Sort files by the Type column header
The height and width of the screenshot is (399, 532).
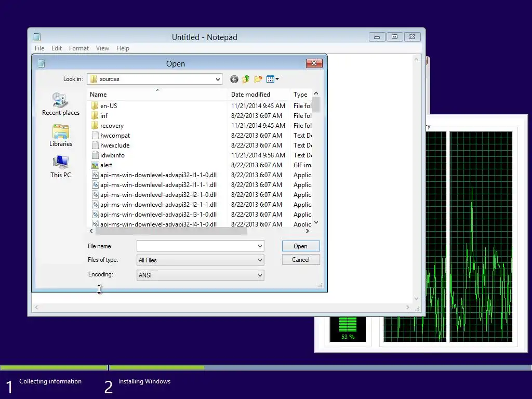click(301, 95)
